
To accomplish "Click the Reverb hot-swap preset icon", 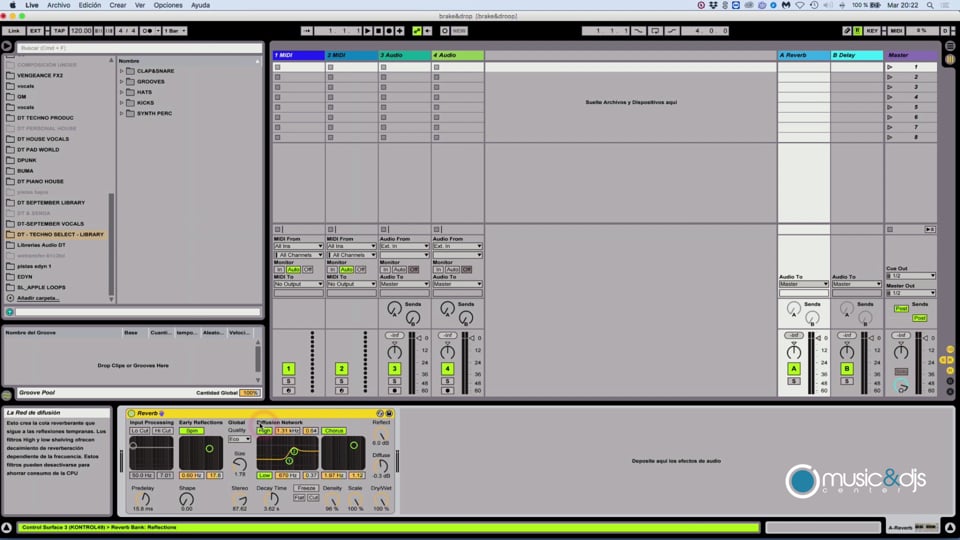I will coord(380,413).
